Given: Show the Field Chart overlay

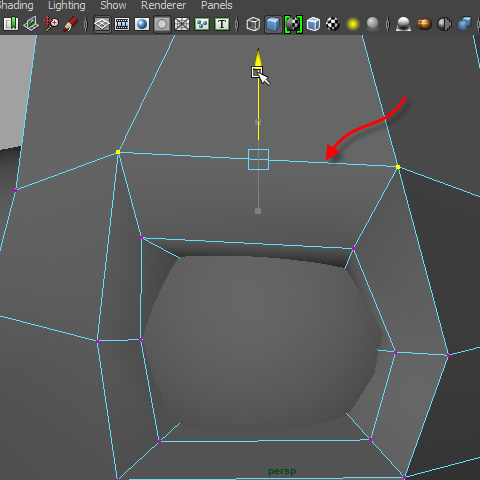Looking at the screenshot, I should (x=182, y=24).
